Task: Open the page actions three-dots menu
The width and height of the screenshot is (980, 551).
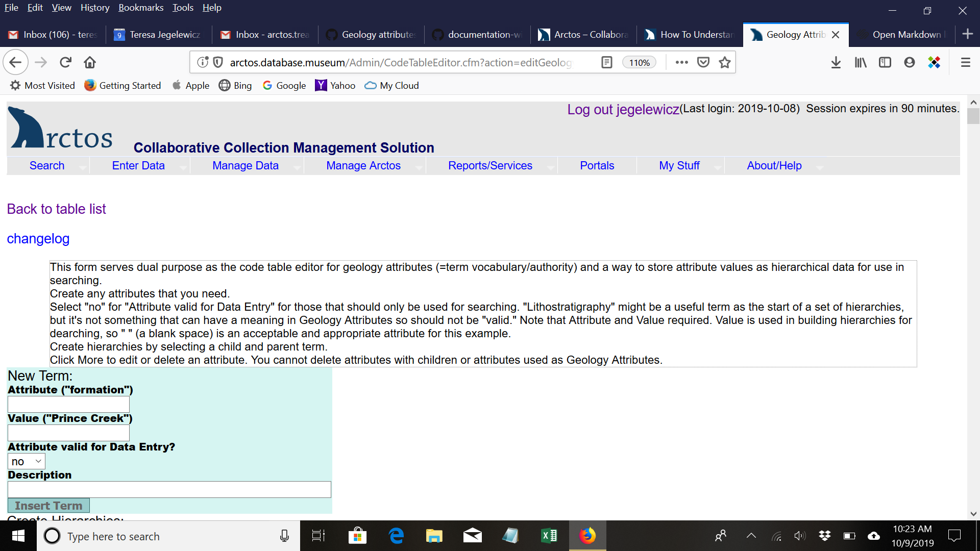Action: click(x=681, y=62)
